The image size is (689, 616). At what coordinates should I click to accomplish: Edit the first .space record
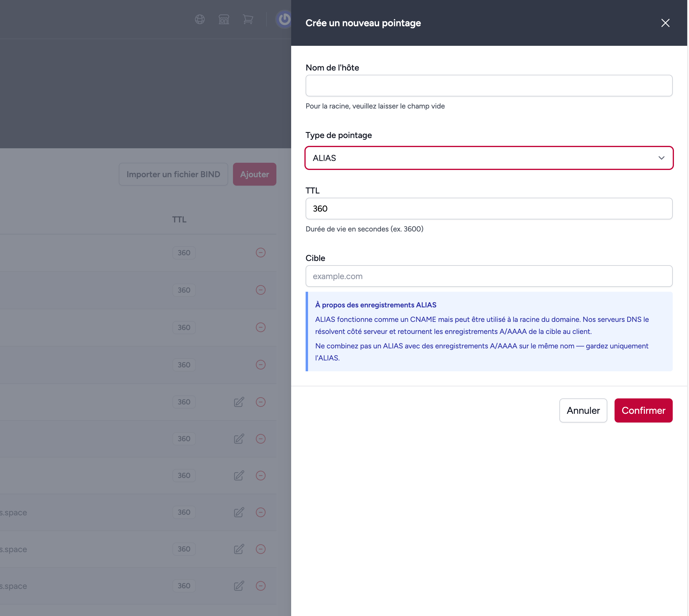pyautogui.click(x=239, y=512)
